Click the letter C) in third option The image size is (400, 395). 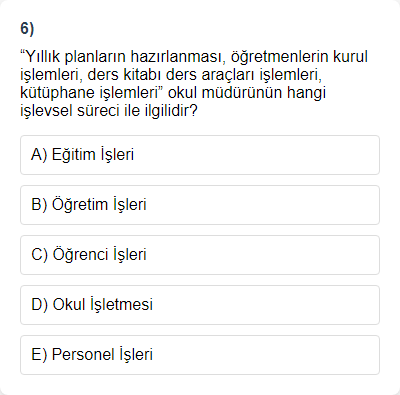point(39,255)
